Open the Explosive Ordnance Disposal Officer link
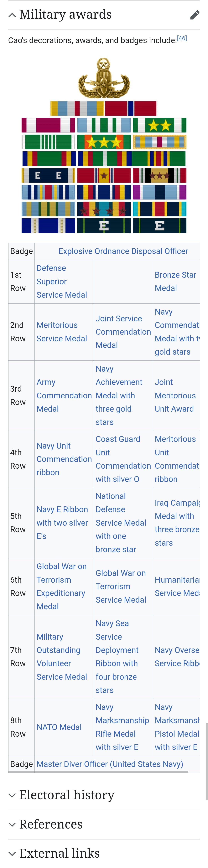 (123, 251)
